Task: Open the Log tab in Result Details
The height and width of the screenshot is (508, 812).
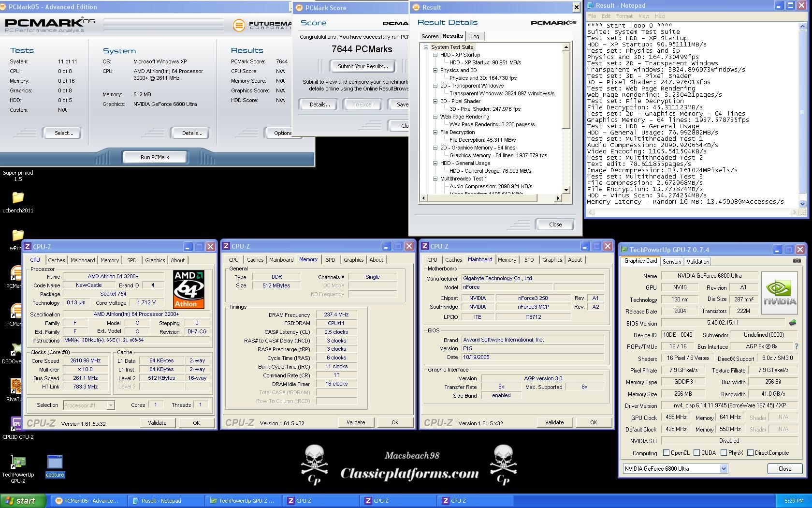Action: coord(475,36)
